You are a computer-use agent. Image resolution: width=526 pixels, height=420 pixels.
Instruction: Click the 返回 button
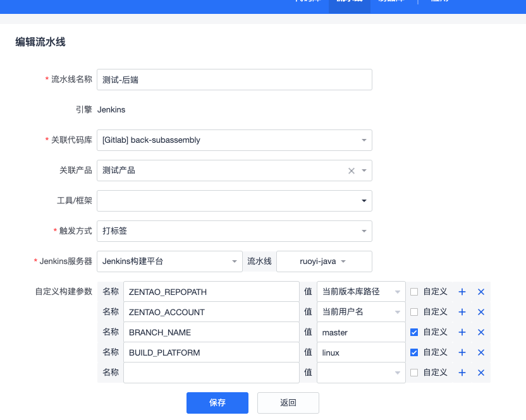tap(288, 403)
